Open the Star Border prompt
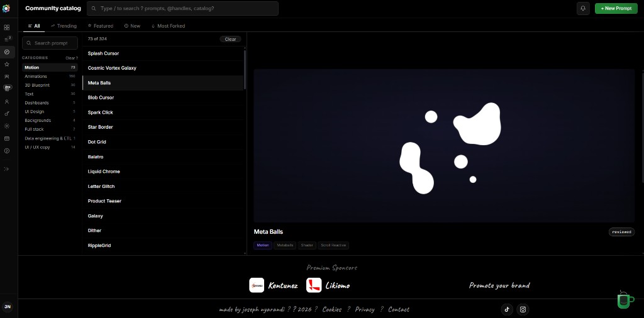 (x=163, y=127)
